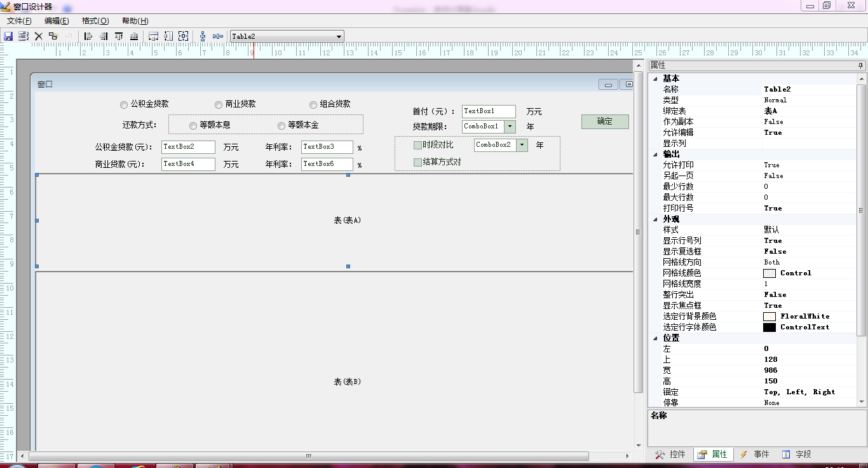Click the Save icon in the toolbar
Image resolution: width=868 pixels, height=468 pixels.
coord(8,36)
